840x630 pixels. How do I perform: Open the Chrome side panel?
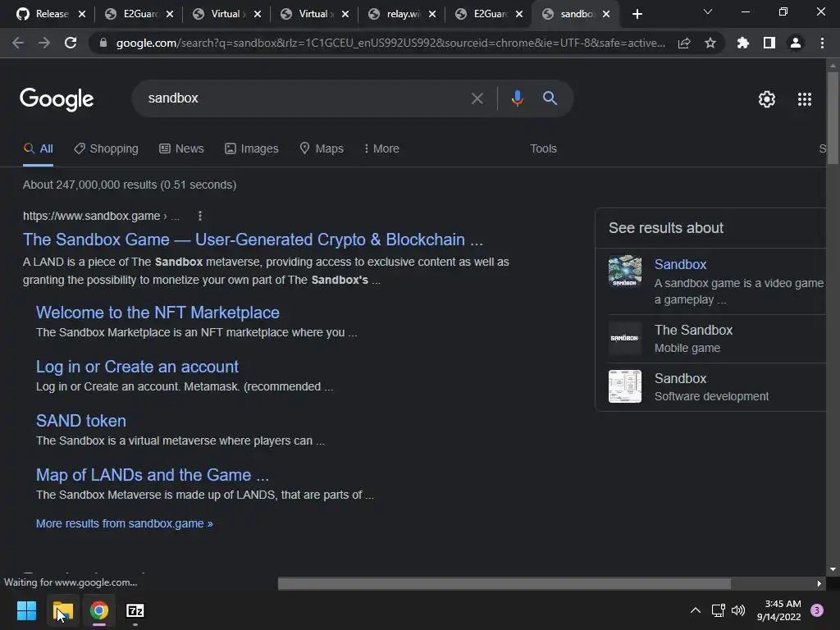tap(769, 43)
